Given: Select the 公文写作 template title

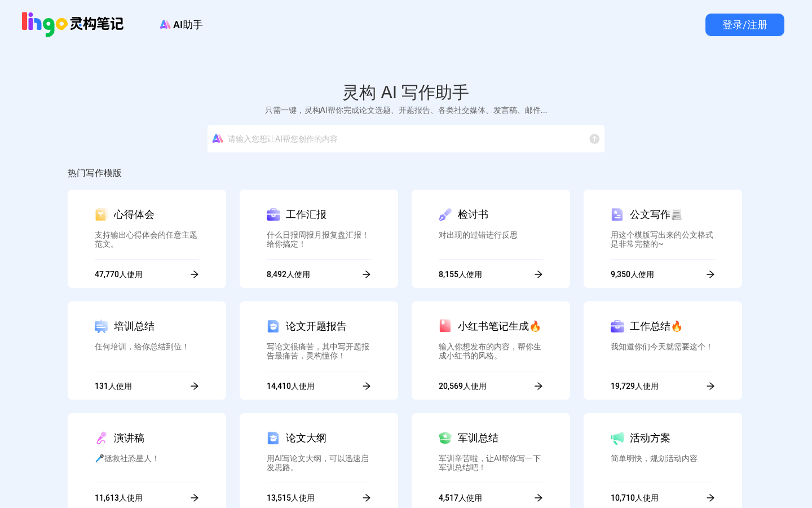Looking at the screenshot, I should coord(656,214).
